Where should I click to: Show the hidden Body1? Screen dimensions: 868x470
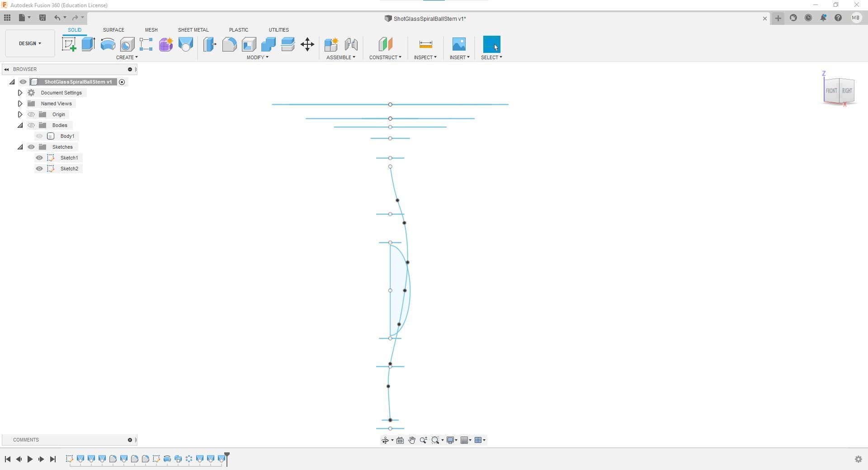pyautogui.click(x=39, y=136)
